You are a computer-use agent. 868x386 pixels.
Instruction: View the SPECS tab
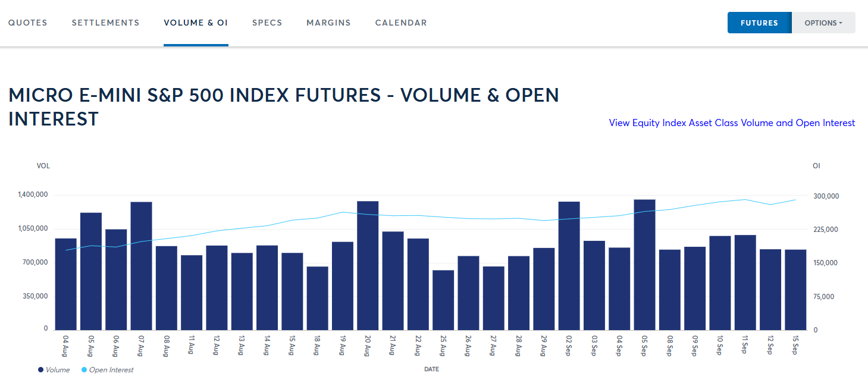click(x=267, y=23)
